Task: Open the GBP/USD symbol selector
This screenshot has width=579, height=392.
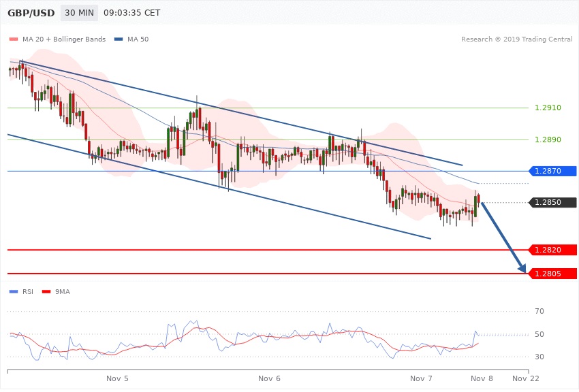Action: pos(31,13)
